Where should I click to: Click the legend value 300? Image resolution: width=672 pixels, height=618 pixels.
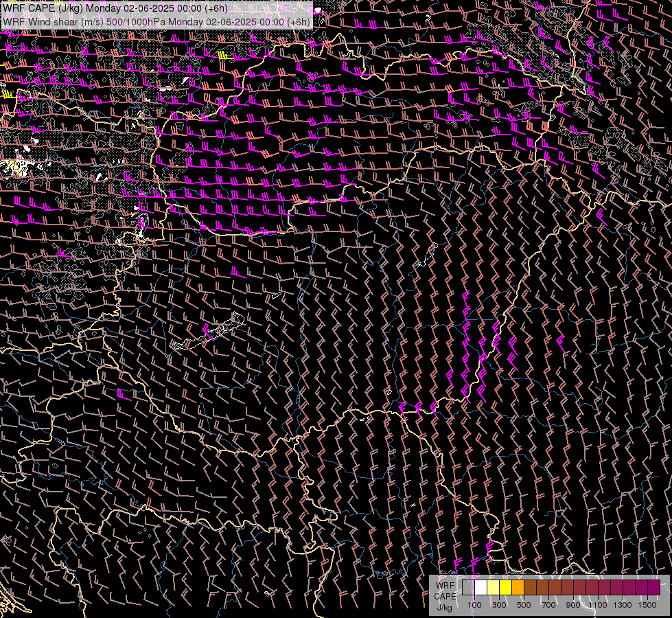tap(499, 605)
